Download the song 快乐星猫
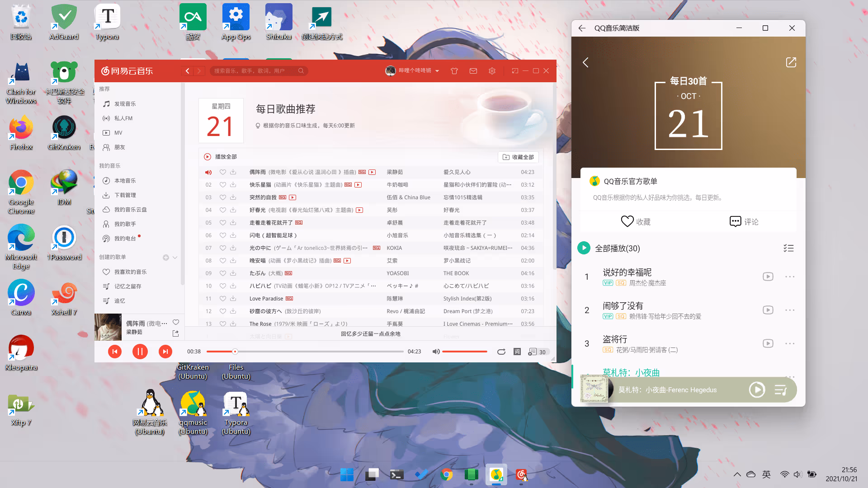868x488 pixels. 233,185
